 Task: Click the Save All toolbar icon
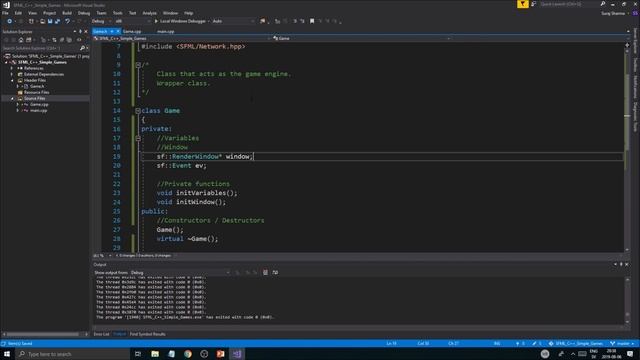pos(57,21)
